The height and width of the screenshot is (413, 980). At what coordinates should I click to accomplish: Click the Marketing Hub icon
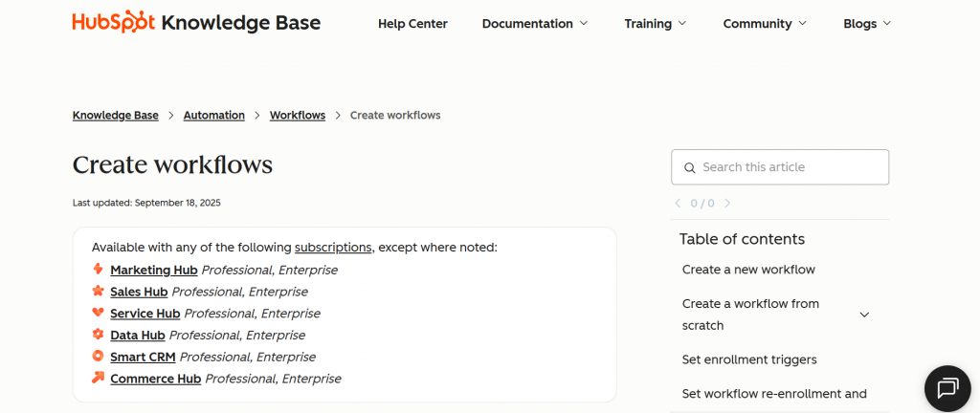(98, 270)
